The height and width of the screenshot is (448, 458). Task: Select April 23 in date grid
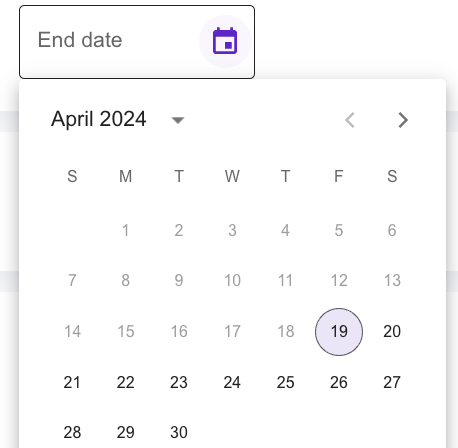coord(179,382)
